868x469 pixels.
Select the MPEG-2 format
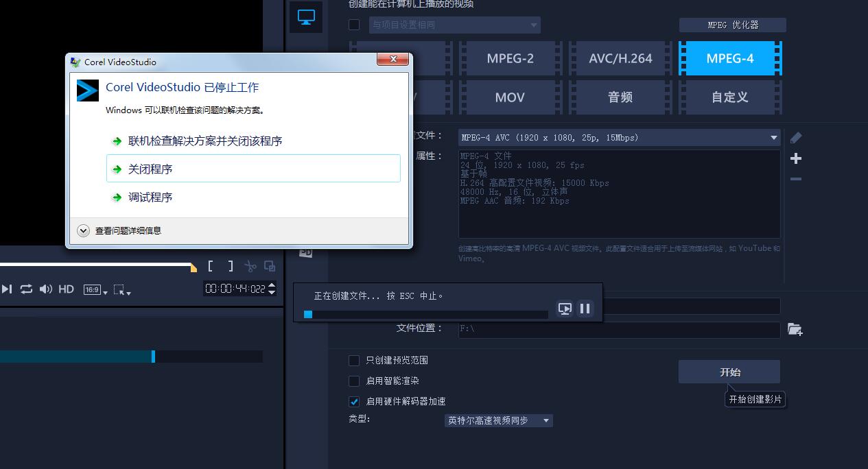[x=510, y=58]
